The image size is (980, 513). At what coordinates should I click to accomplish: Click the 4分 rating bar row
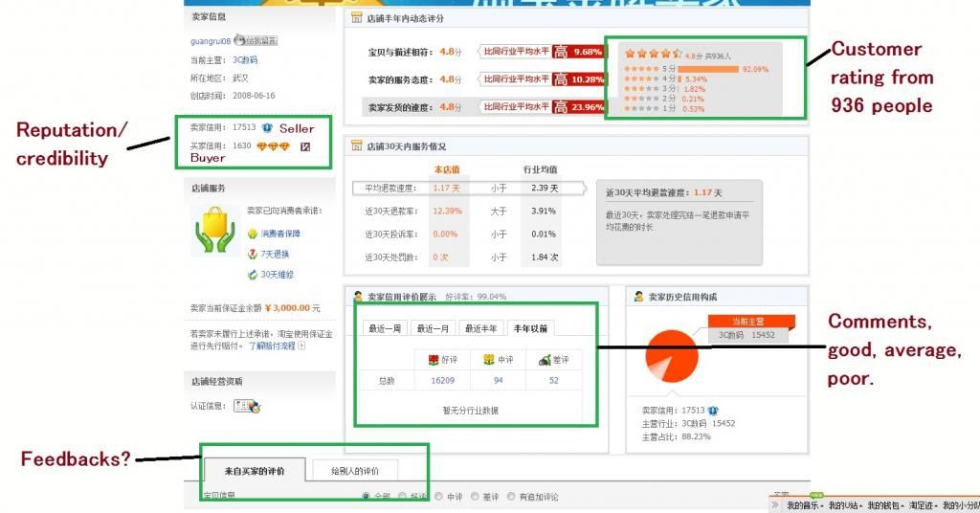(x=666, y=79)
